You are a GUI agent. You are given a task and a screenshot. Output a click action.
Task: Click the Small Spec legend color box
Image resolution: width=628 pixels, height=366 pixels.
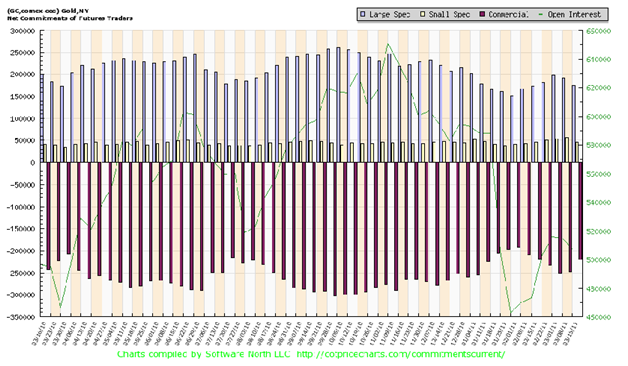click(422, 14)
